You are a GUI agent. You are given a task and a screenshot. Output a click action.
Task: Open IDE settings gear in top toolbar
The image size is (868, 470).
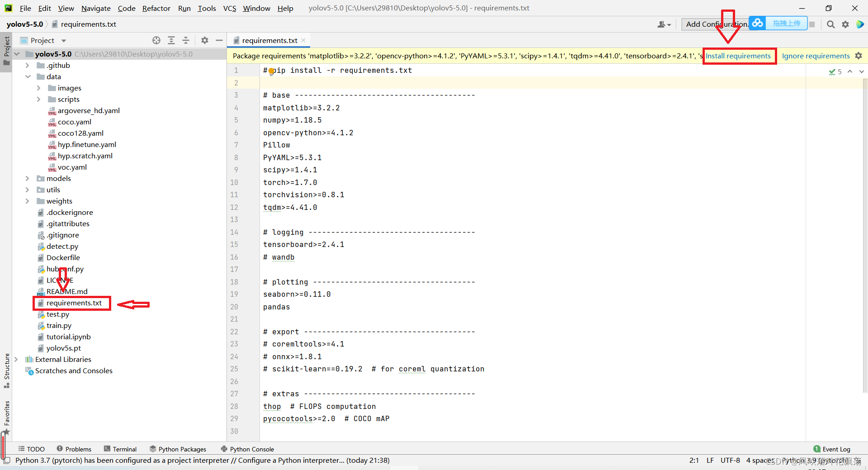845,24
